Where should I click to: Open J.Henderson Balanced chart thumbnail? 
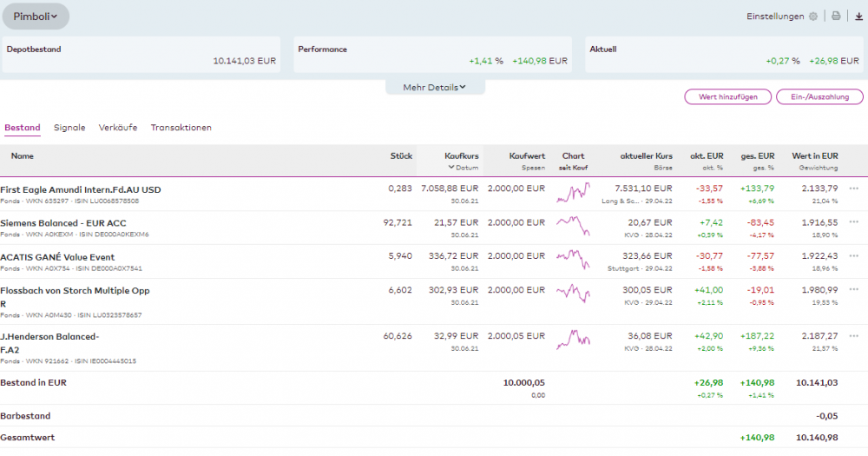[573, 340]
